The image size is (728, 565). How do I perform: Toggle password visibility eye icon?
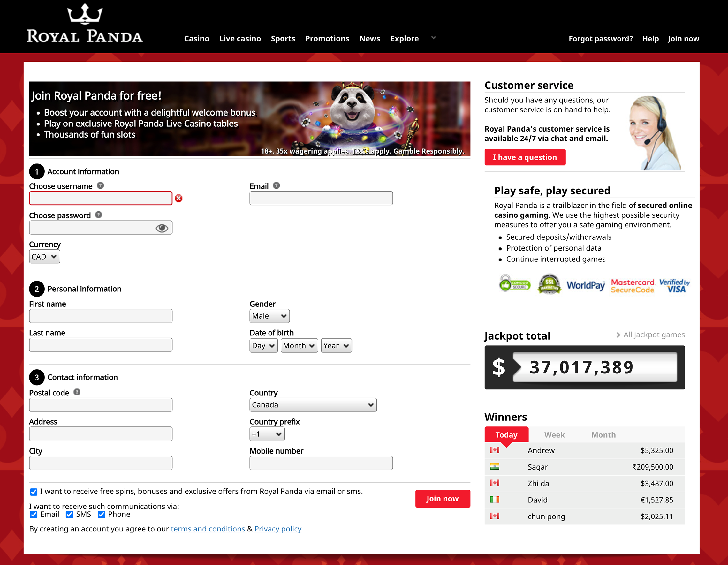click(x=162, y=228)
